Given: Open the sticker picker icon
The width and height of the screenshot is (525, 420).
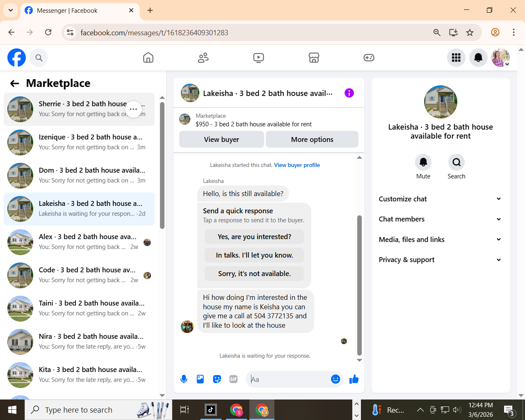Looking at the screenshot, I should pos(217,379).
